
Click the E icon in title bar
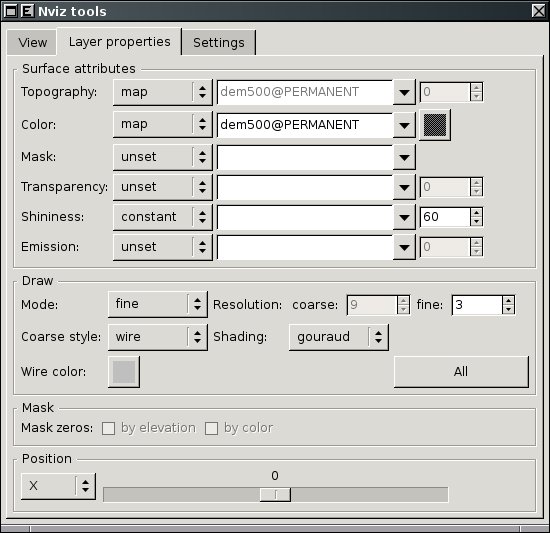(27, 11)
